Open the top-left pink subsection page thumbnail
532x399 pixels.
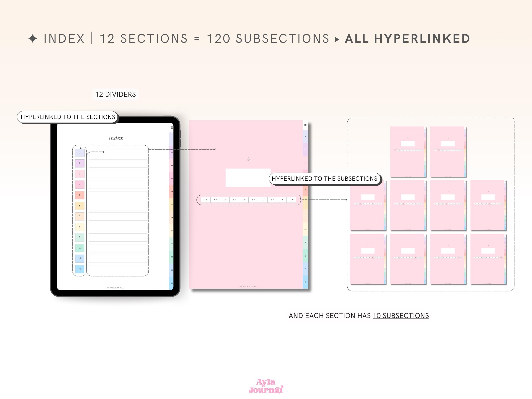click(408, 152)
